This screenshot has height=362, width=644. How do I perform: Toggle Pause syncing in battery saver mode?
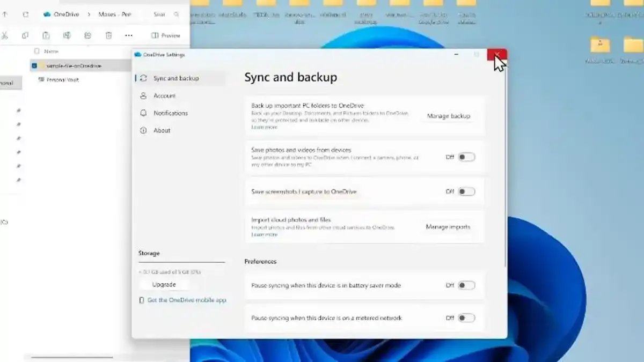click(466, 285)
